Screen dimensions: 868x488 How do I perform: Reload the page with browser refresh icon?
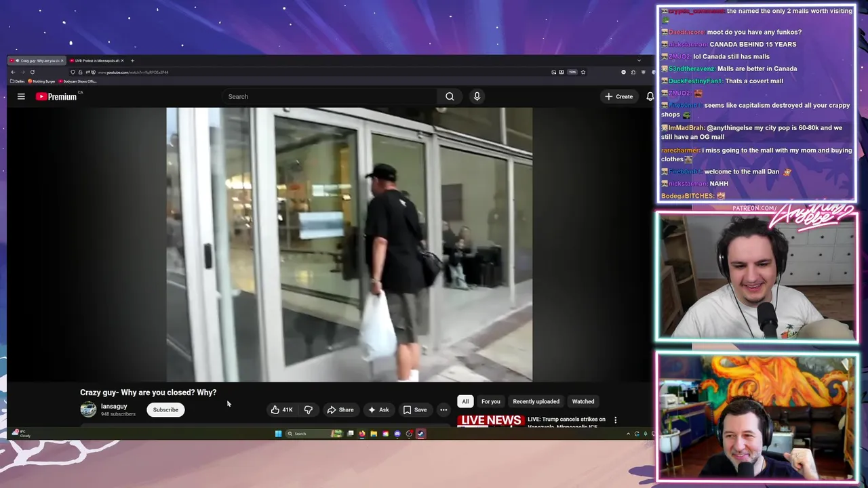[x=32, y=72]
